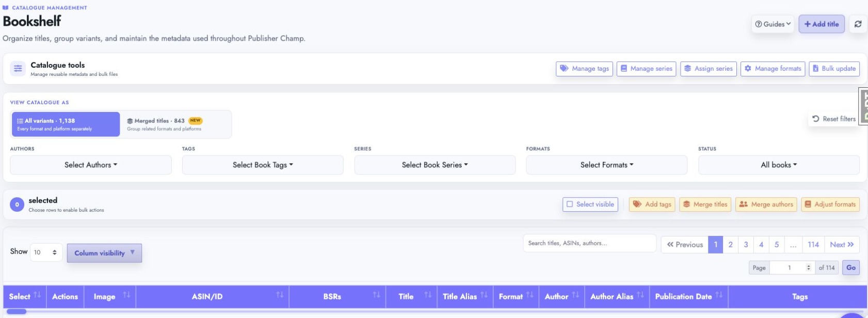Click Add tags bulk action

(652, 204)
